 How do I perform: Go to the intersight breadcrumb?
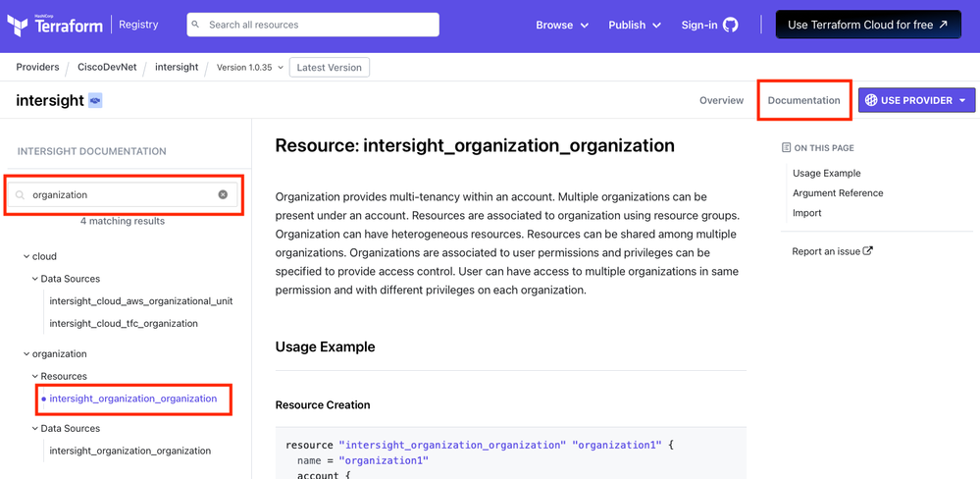click(177, 67)
